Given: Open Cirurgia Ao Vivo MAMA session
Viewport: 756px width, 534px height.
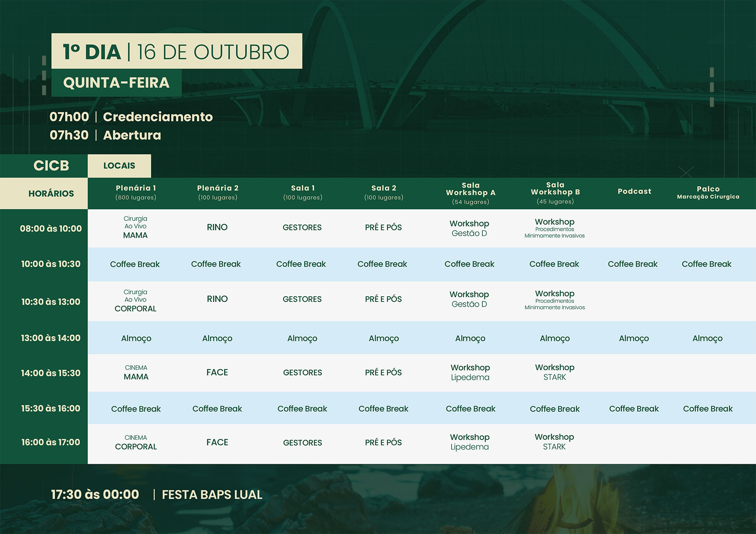Looking at the screenshot, I should [x=135, y=227].
